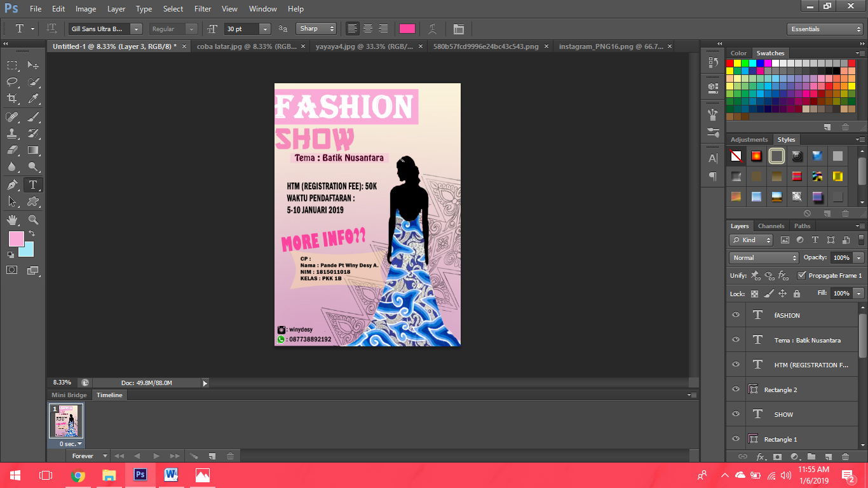The width and height of the screenshot is (868, 488).
Task: Open Photoshop from the Windows taskbar
Action: tap(140, 475)
